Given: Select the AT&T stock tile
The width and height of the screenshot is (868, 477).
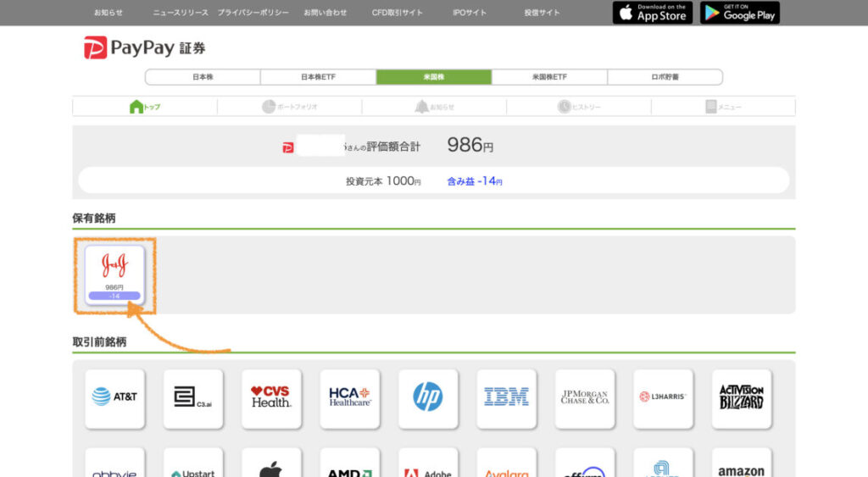Looking at the screenshot, I should pyautogui.click(x=114, y=397).
